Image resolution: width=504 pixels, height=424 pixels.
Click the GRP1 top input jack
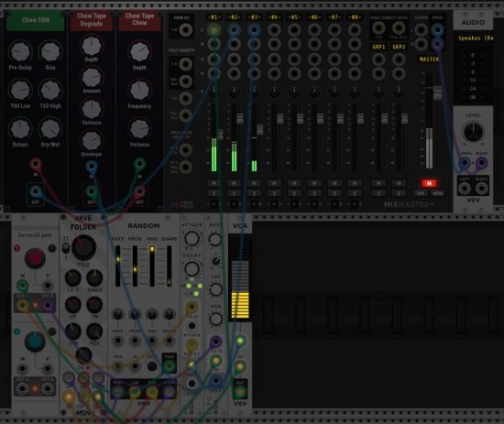click(x=379, y=60)
